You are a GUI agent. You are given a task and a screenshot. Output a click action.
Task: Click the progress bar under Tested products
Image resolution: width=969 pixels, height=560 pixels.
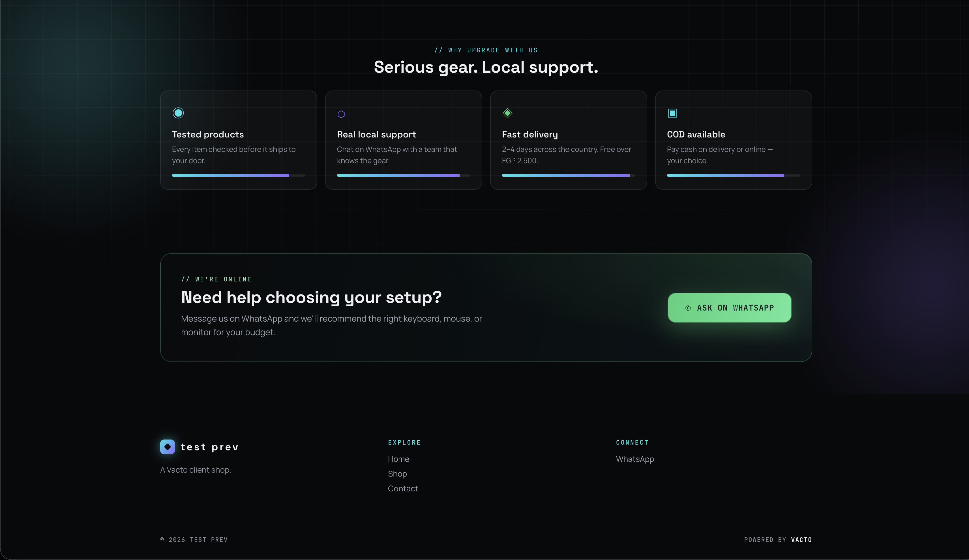coord(238,175)
